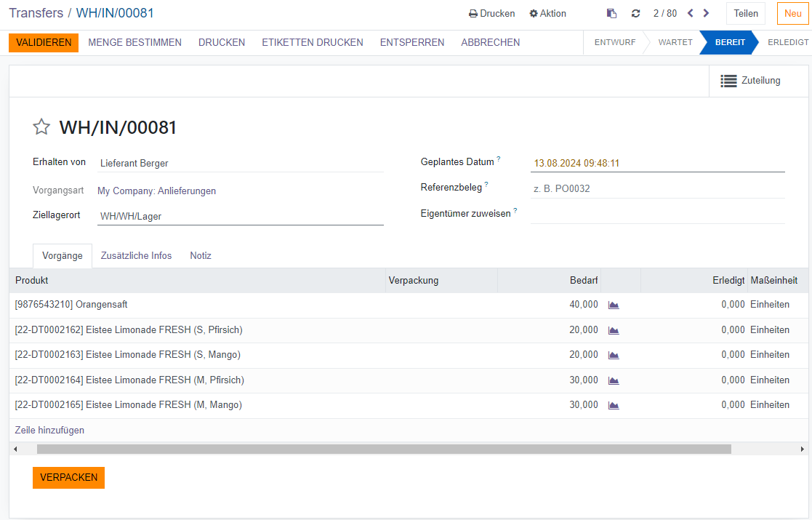Click the Referenzbeleg input field
Screen dimensions: 812x520
(657, 189)
